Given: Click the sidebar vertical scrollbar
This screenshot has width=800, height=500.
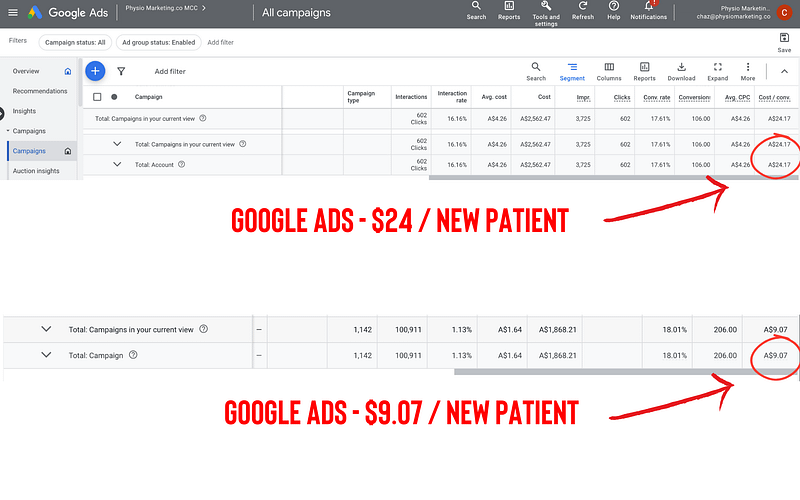Looking at the screenshot, I should [x=80, y=82].
